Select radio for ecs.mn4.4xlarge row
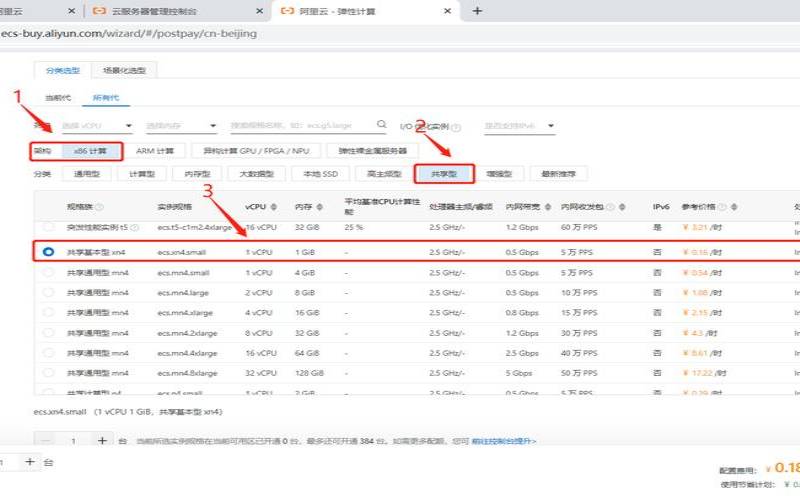The image size is (800, 500). coord(48,353)
